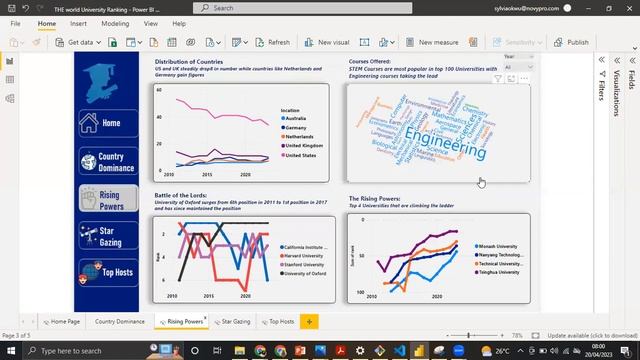Switch to the Insert ribbon tab
This screenshot has height=360, width=640.
tap(78, 24)
